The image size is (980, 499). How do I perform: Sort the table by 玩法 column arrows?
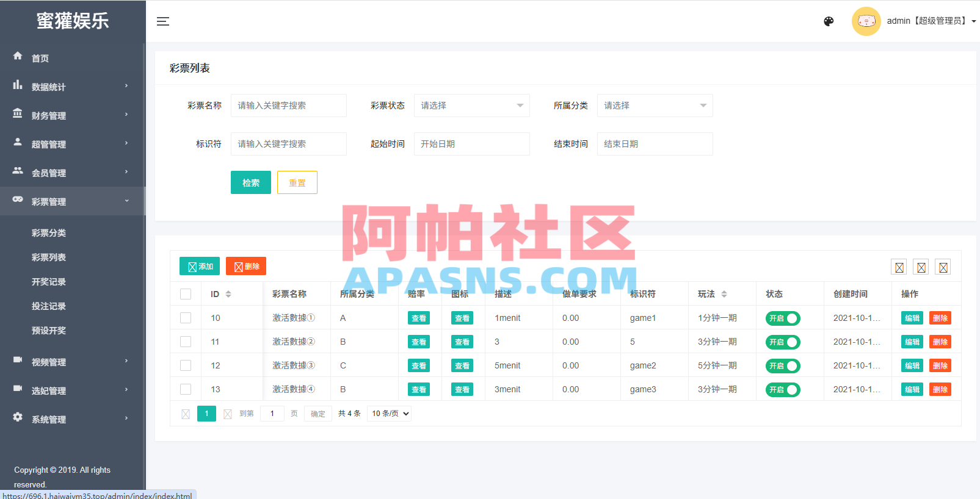(x=724, y=294)
